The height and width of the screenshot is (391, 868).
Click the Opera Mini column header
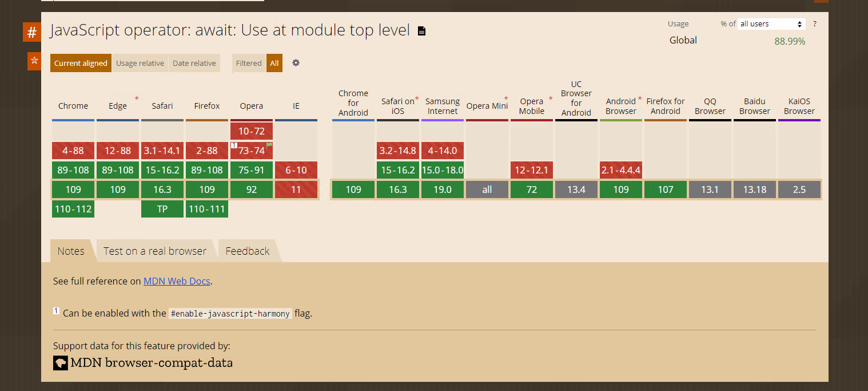point(486,106)
